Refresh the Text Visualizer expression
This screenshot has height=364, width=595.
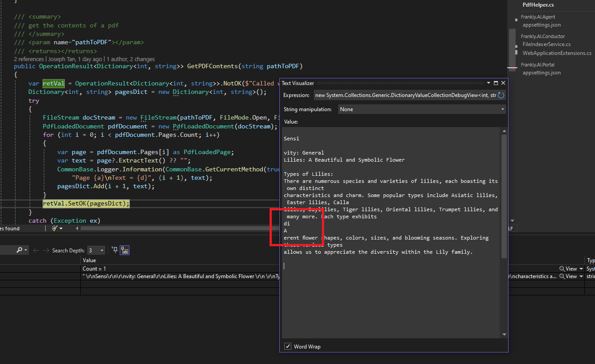(x=501, y=95)
